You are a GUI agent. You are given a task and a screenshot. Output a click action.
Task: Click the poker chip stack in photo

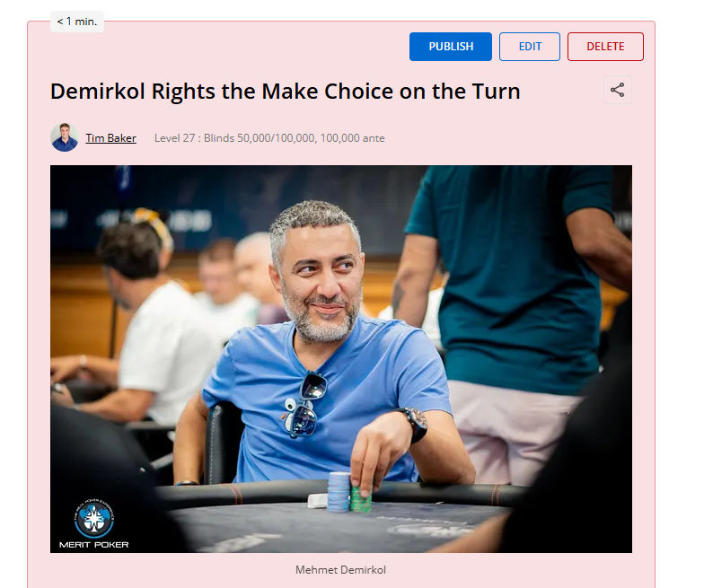348,493
